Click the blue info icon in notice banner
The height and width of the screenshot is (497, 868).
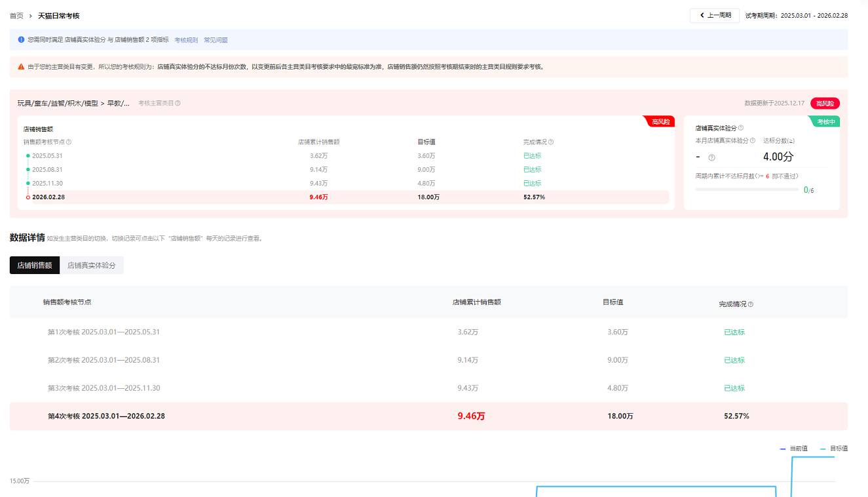21,40
